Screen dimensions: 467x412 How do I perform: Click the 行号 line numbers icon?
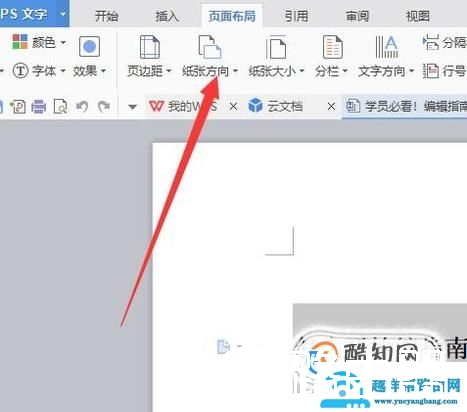[431, 71]
